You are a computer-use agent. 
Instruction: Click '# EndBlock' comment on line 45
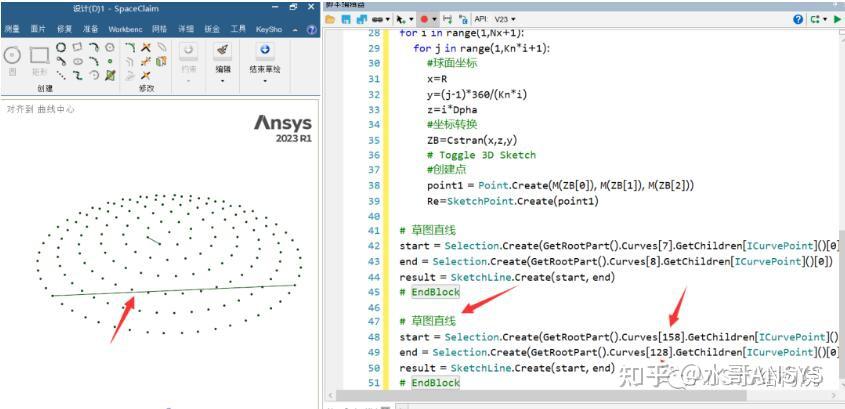point(430,292)
